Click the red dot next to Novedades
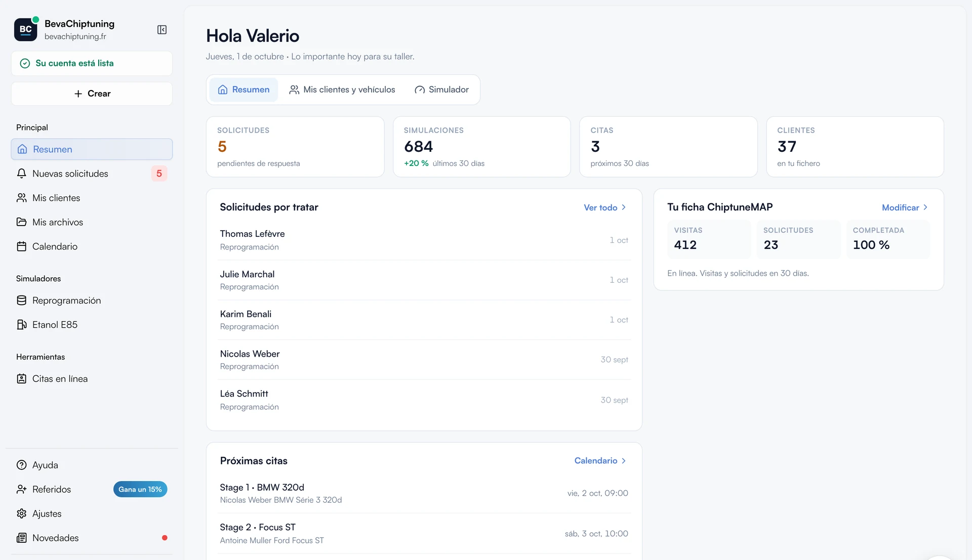The height and width of the screenshot is (560, 972). [x=165, y=538]
